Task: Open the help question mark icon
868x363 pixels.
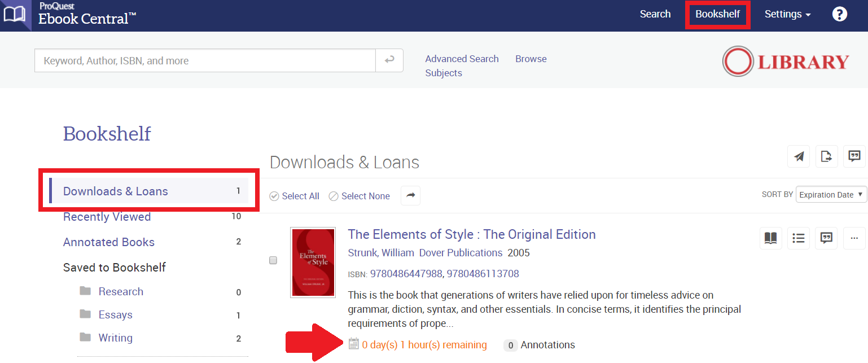Action: 840,14
